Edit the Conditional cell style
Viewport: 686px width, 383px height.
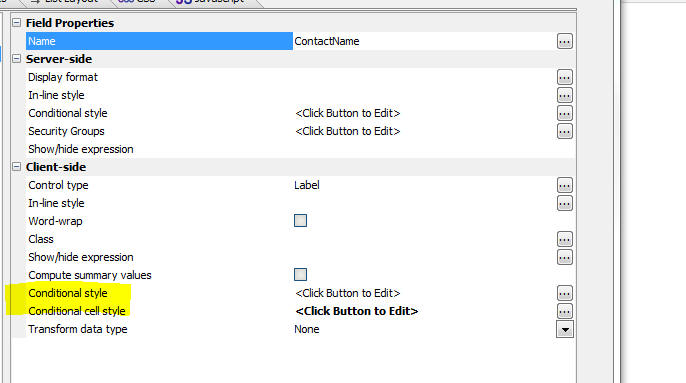pyautogui.click(x=564, y=311)
